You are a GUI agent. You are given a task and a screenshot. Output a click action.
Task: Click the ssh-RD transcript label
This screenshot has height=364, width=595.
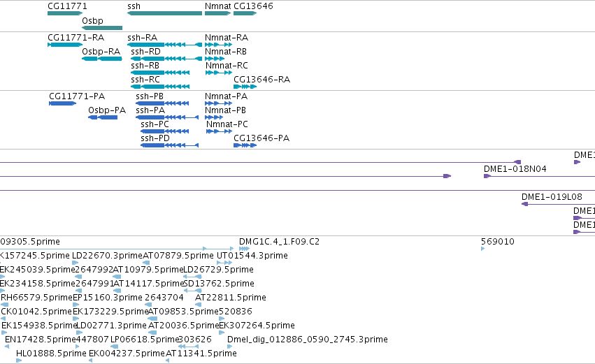point(145,52)
